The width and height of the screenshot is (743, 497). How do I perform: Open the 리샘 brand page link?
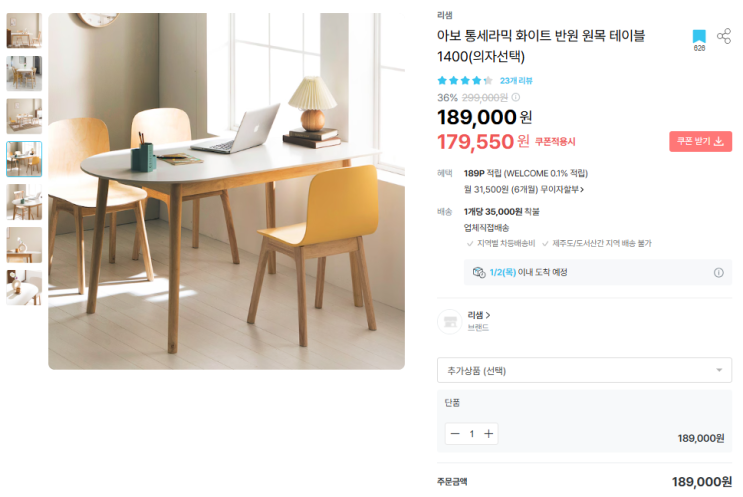pos(479,315)
